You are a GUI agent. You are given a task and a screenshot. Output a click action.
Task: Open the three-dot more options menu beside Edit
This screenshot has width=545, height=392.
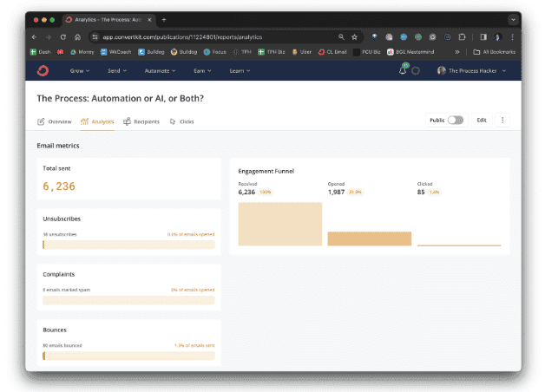502,121
